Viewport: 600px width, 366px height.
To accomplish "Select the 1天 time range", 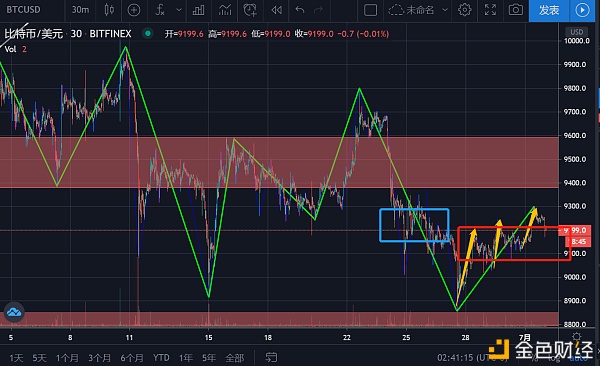I will pyautogui.click(x=16, y=358).
